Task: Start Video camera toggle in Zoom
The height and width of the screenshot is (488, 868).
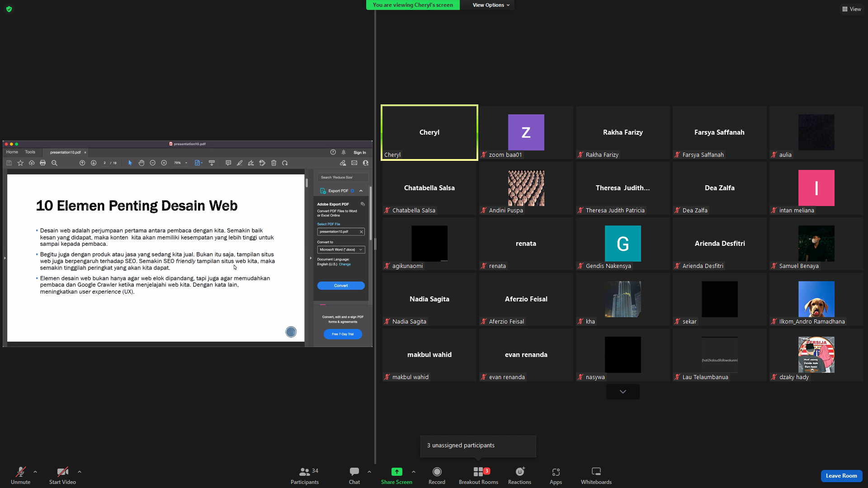Action: 62,475
